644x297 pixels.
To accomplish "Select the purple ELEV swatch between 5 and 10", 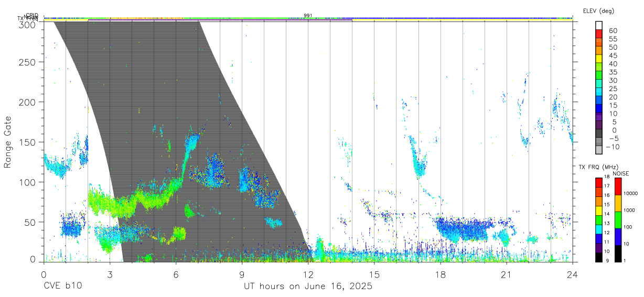I will click(x=599, y=117).
